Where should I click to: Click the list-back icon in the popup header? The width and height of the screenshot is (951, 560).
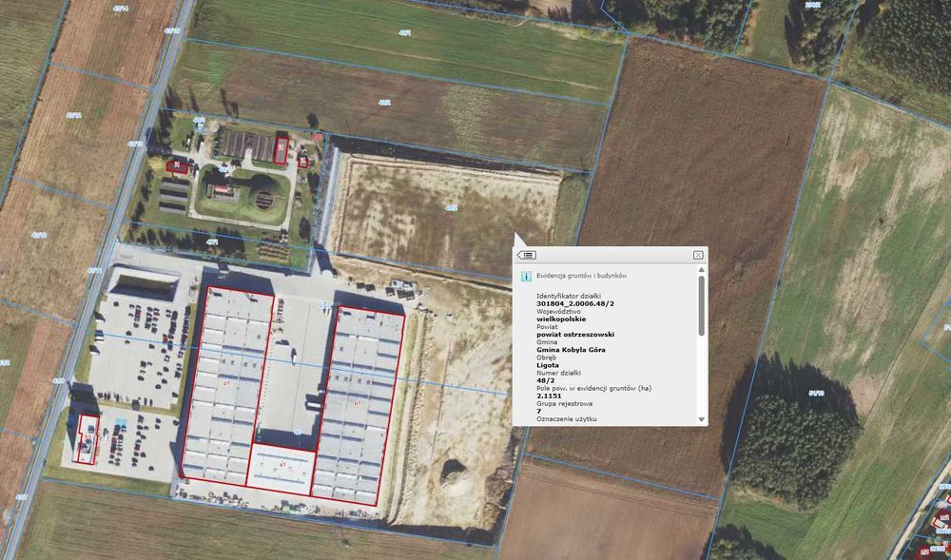click(527, 255)
